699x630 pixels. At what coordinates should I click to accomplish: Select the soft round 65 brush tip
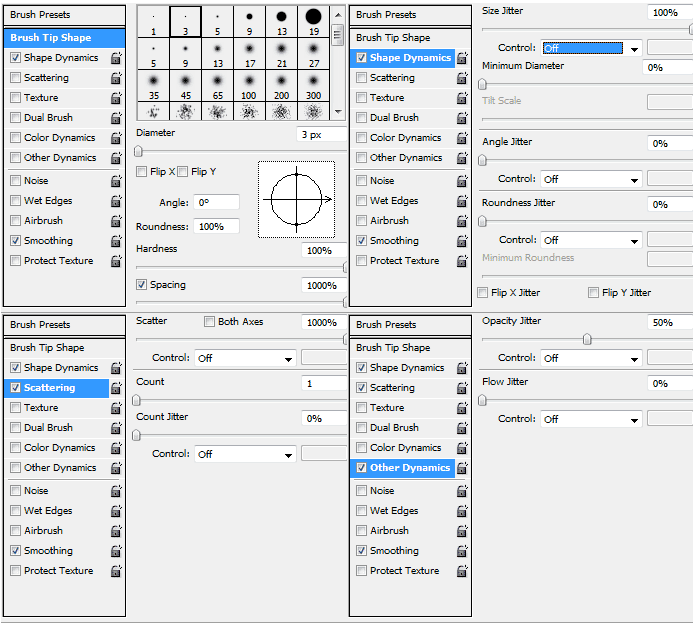[218, 86]
